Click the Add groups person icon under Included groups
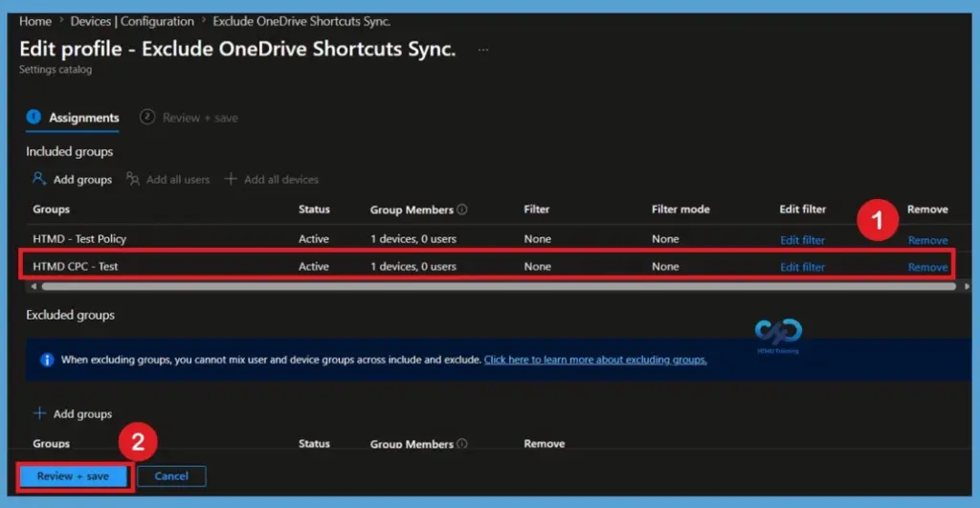 pos(38,179)
